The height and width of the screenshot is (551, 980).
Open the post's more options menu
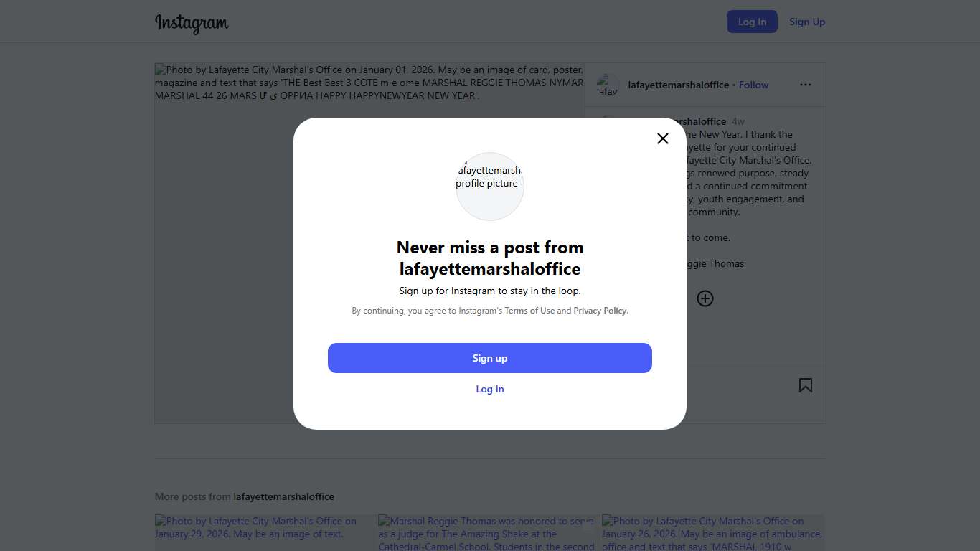coord(806,85)
